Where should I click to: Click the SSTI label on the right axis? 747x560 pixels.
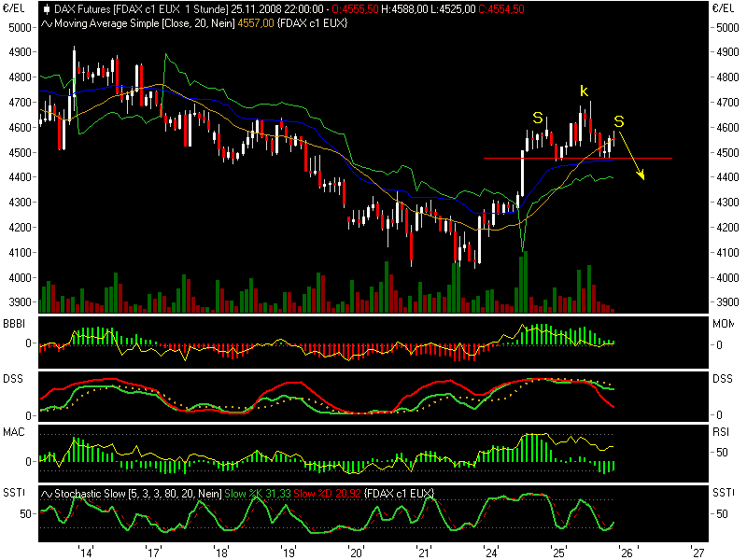723,493
